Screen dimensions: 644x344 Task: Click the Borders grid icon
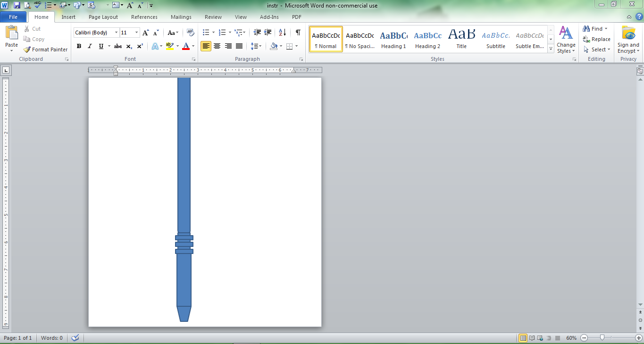tap(289, 46)
